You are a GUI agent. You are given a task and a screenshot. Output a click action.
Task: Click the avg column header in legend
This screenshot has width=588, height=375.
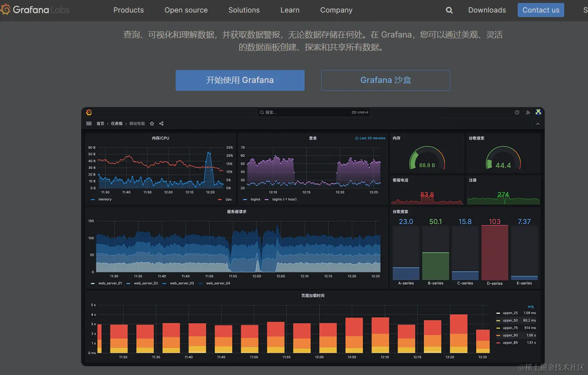click(x=531, y=307)
